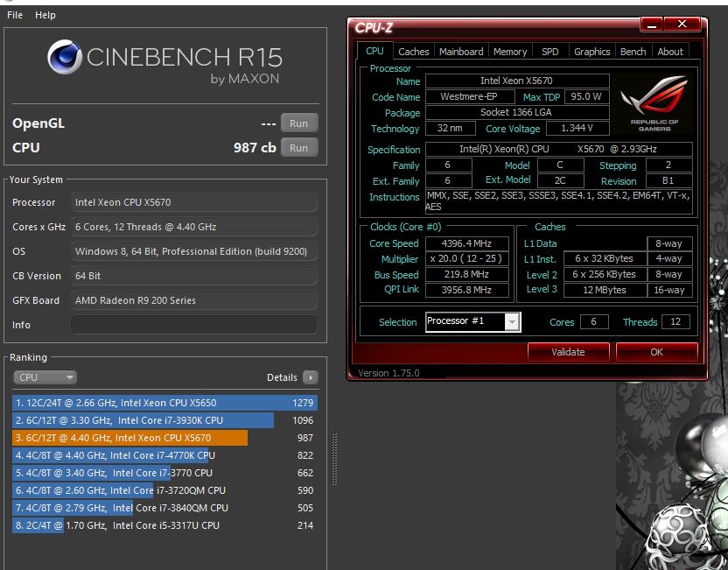Click the Core Speed value 4396.4 MHz

pyautogui.click(x=466, y=243)
